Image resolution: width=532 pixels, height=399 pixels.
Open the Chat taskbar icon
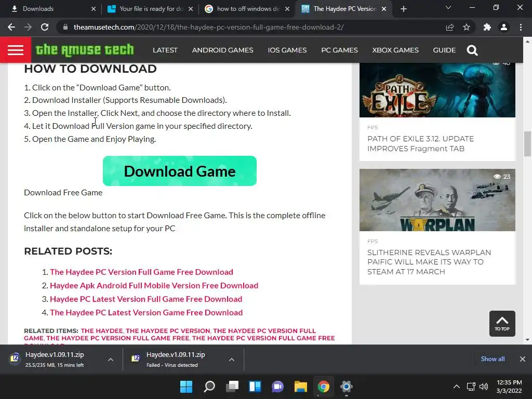[x=278, y=387]
